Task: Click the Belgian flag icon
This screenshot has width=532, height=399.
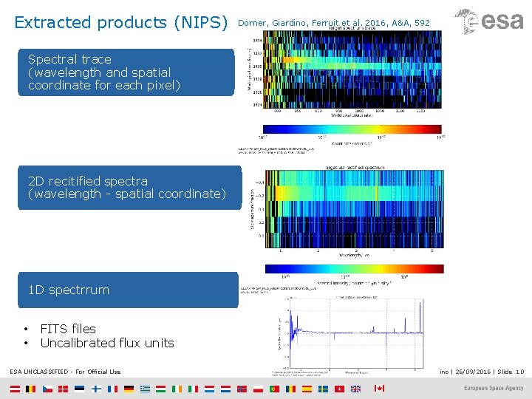Action: (x=30, y=389)
